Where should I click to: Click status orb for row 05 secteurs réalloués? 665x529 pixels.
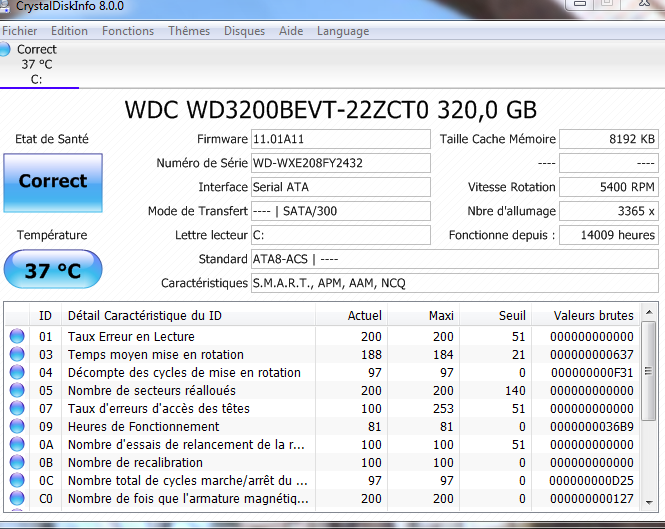[x=17, y=390]
